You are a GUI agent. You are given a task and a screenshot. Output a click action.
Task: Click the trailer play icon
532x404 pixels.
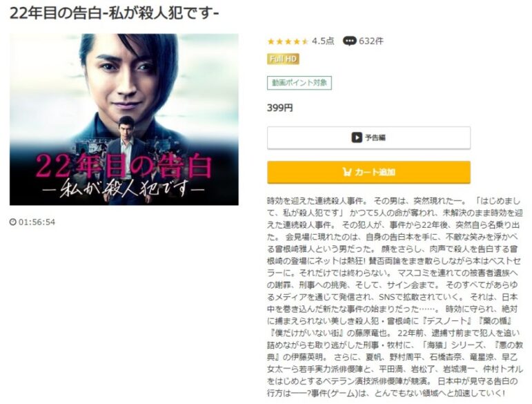coord(356,137)
